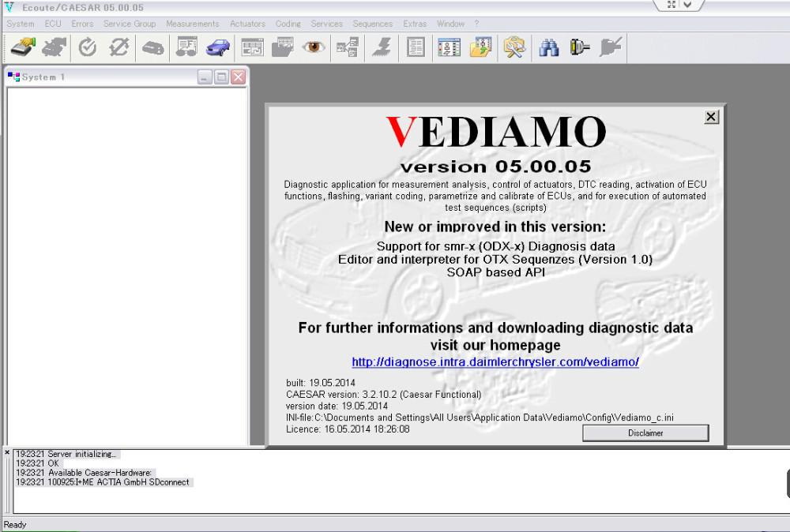This screenshot has height=532, width=790.
Task: Open the Window menu
Action: click(450, 24)
